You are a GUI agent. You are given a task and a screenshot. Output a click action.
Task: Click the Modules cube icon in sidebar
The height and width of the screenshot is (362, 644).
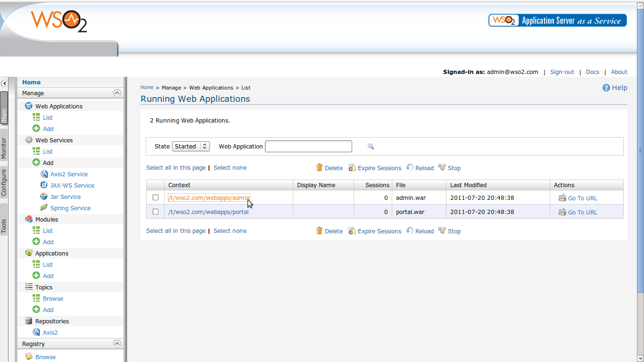coord(29,219)
